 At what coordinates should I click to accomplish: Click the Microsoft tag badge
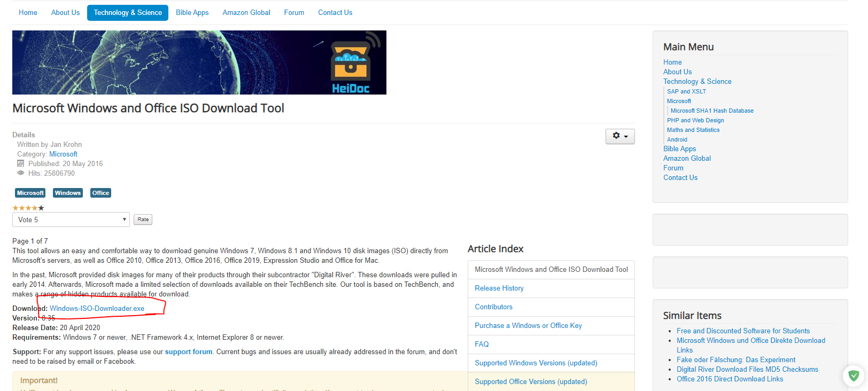pyautogui.click(x=30, y=193)
